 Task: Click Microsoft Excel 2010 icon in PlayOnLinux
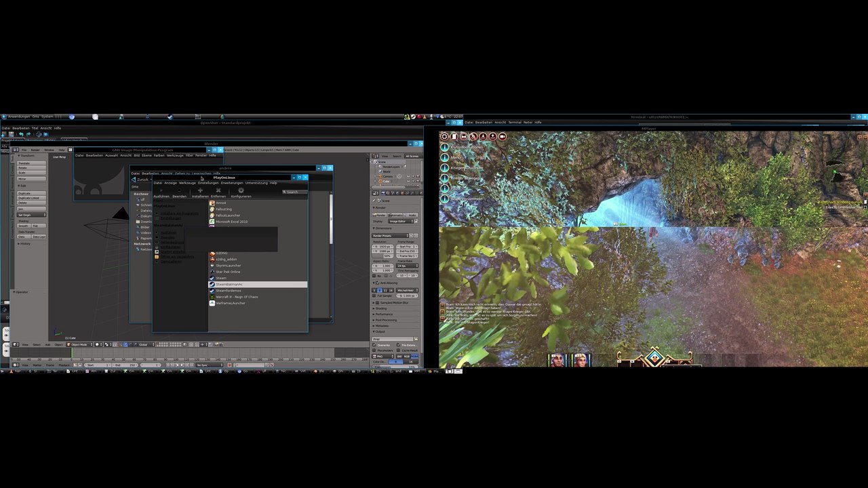tap(212, 222)
